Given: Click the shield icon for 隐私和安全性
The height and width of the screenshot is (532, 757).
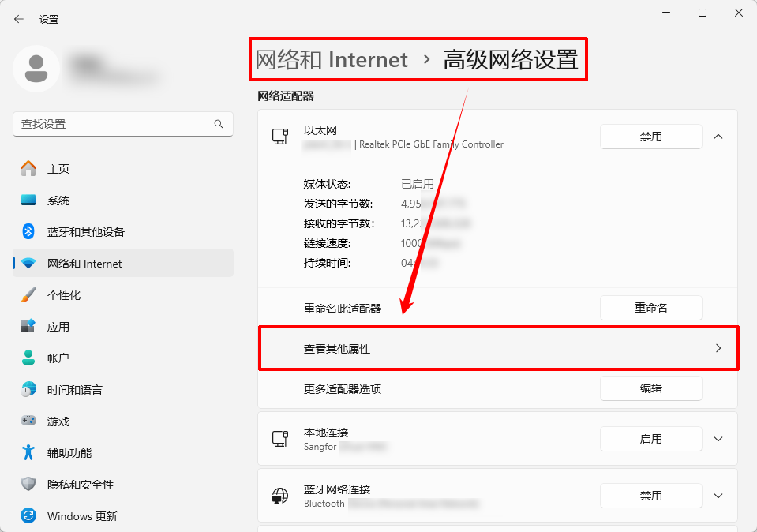Looking at the screenshot, I should click(28, 484).
